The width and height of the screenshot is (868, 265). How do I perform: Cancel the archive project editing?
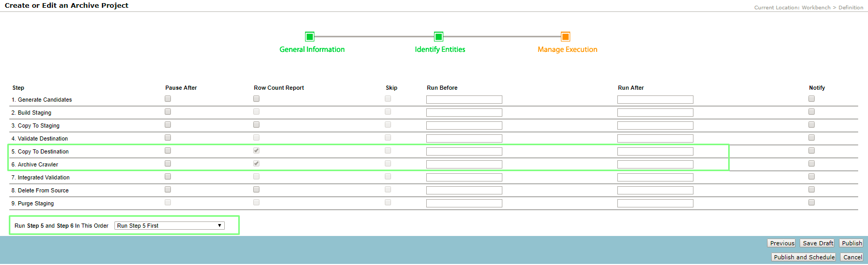(852, 257)
